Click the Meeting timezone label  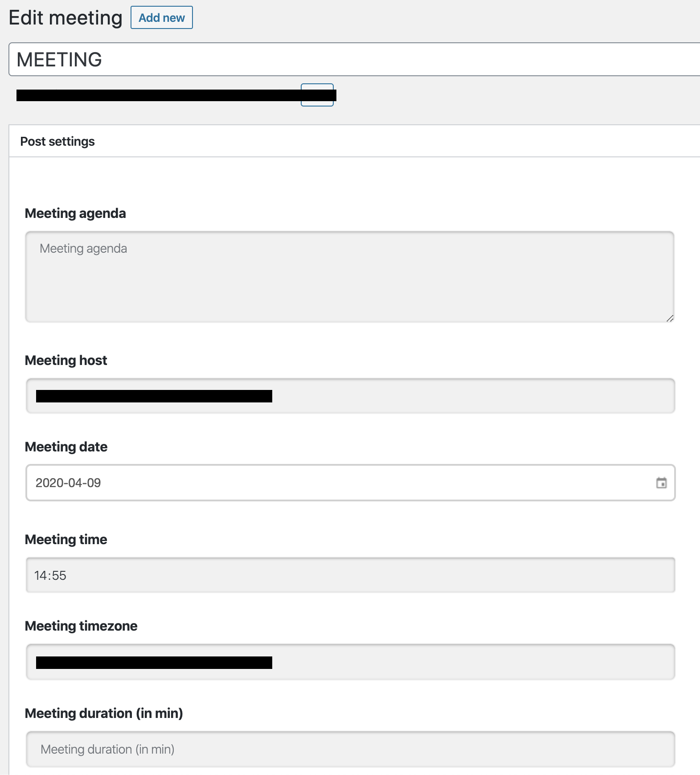[x=81, y=626]
